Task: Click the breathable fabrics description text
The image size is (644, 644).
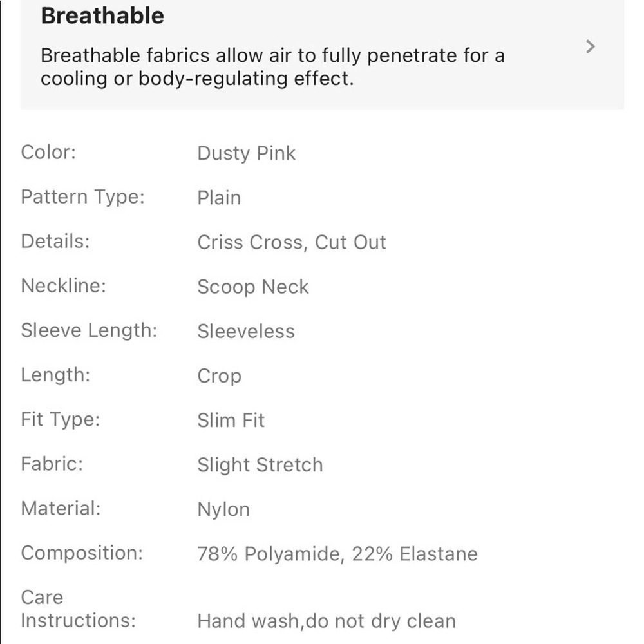Action: [x=272, y=67]
